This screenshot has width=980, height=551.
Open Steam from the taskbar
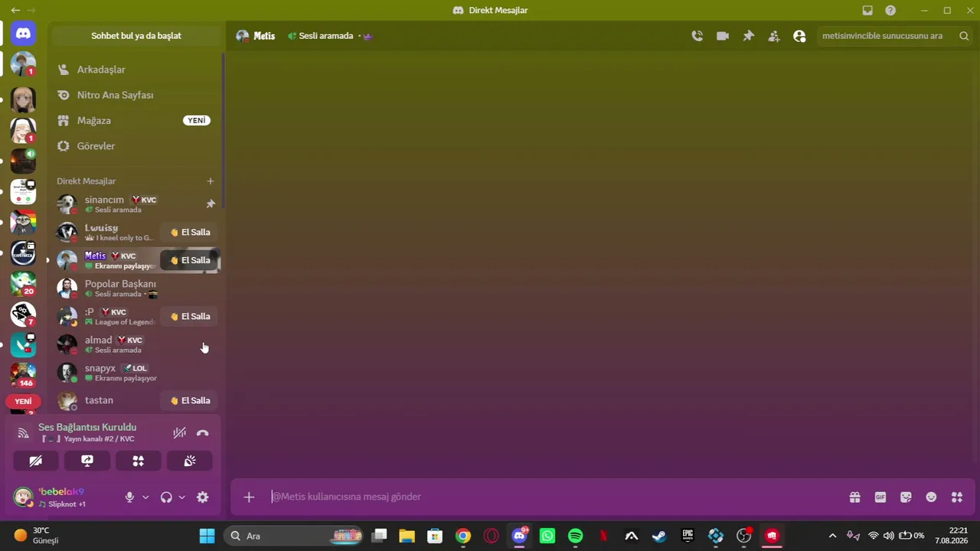click(x=659, y=536)
